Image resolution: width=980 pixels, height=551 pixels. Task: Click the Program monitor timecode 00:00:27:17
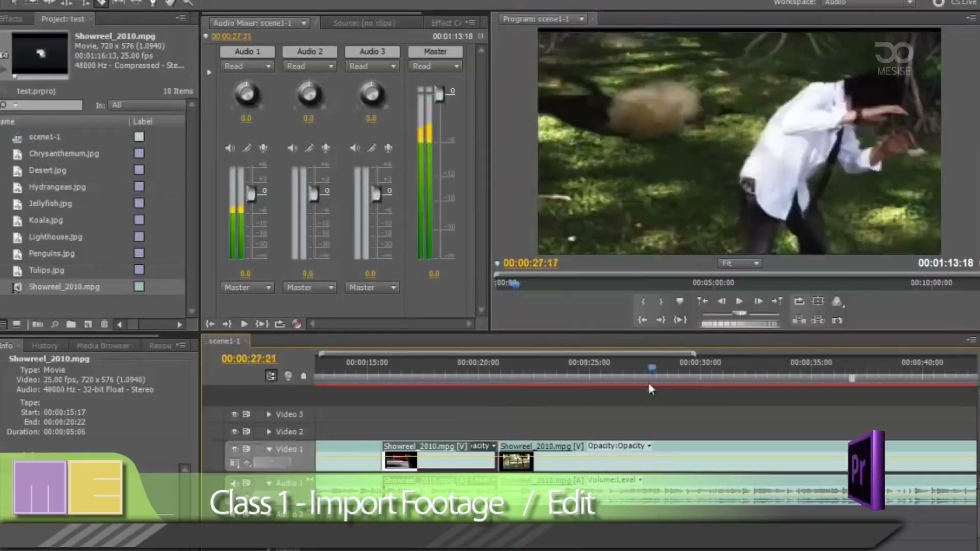click(530, 263)
